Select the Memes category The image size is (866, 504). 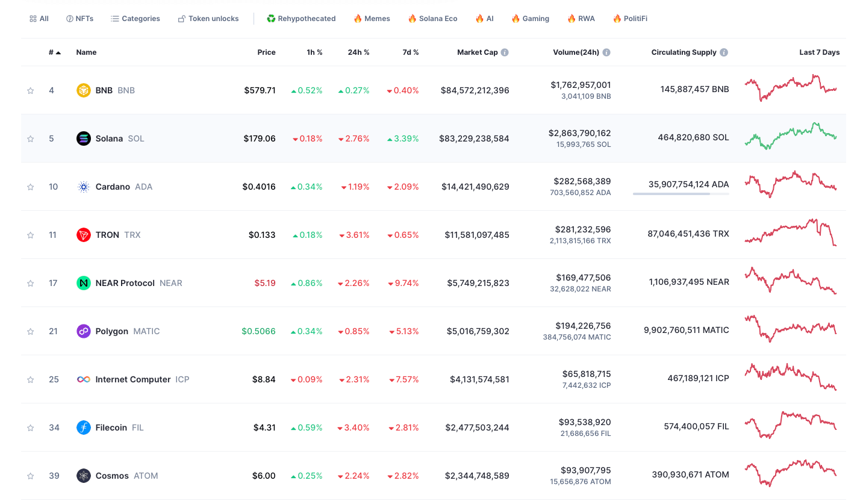pos(372,19)
